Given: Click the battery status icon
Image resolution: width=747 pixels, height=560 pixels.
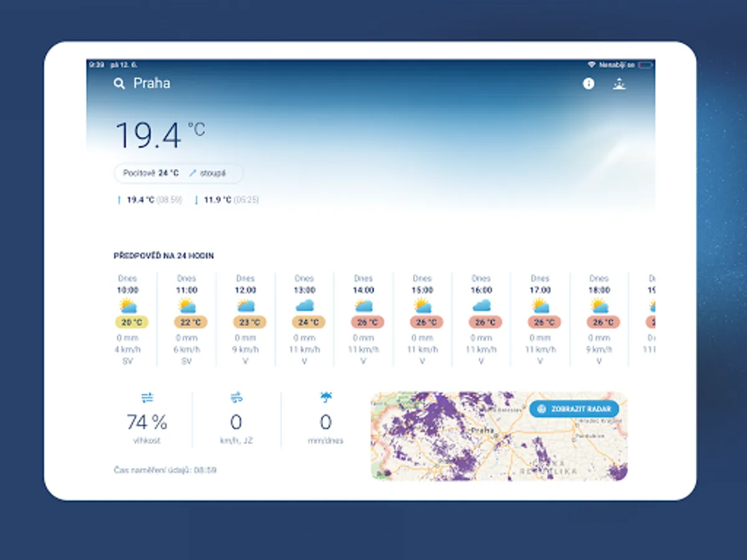Looking at the screenshot, I should pyautogui.click(x=645, y=65).
